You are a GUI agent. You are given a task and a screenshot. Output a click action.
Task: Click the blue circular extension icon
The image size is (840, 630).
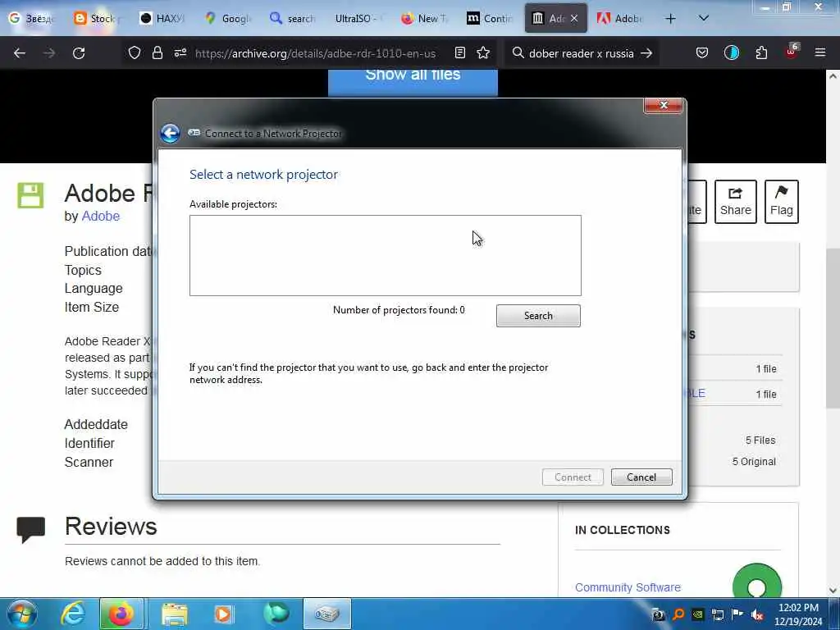point(731,53)
